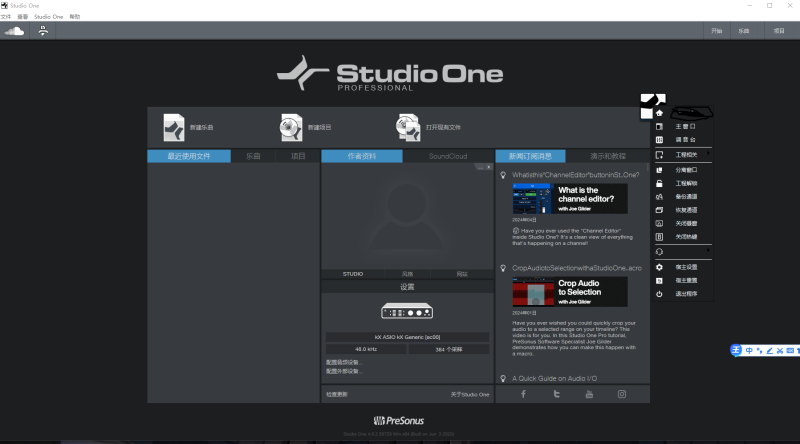
Task: Create a new project with 新建项目 disc icon
Action: click(291, 128)
